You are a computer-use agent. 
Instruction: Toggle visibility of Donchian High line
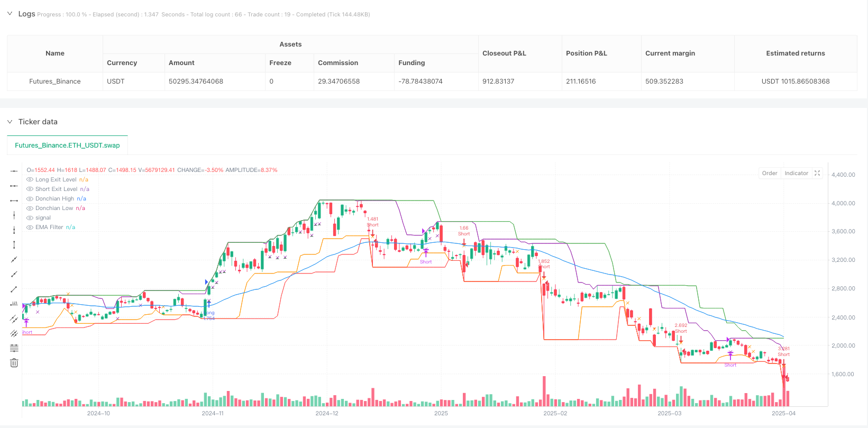coord(30,198)
